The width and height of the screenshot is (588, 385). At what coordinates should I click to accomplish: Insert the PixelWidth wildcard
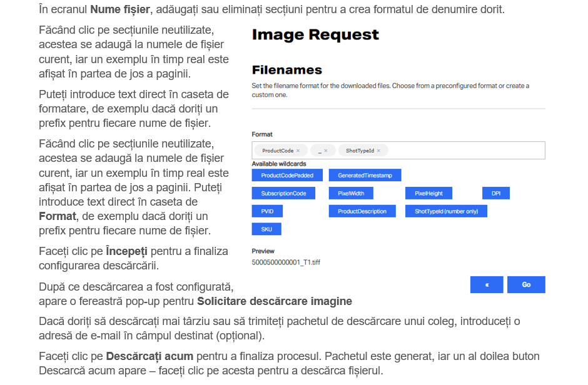point(350,194)
